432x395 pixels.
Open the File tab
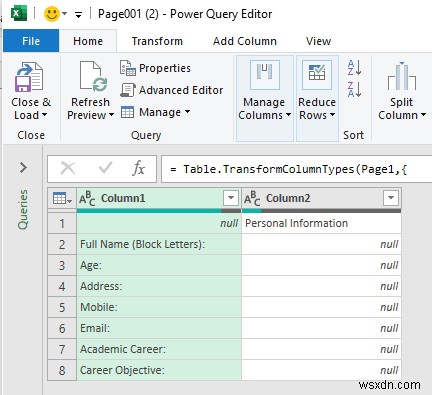(x=31, y=41)
